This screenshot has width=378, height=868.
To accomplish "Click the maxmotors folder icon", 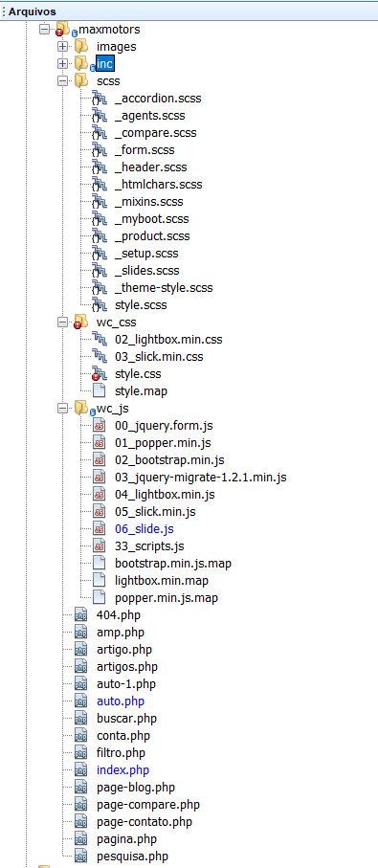I will 62,29.
